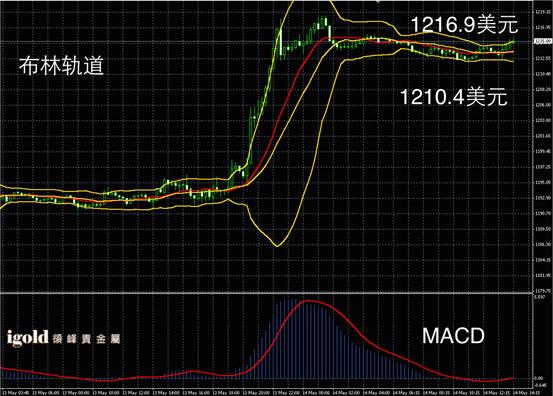
Task: Click the 13 May 03:45 time label
Action: coord(16,392)
